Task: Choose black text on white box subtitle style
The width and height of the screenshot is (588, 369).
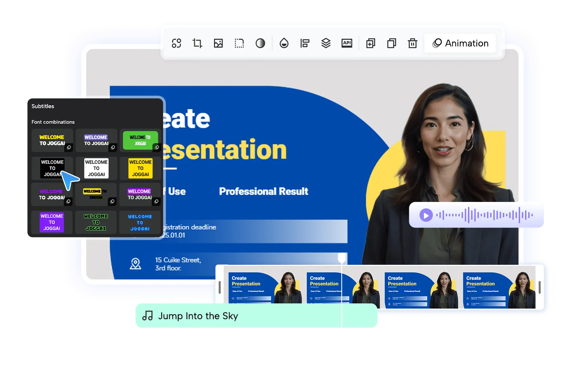Action: click(x=96, y=168)
